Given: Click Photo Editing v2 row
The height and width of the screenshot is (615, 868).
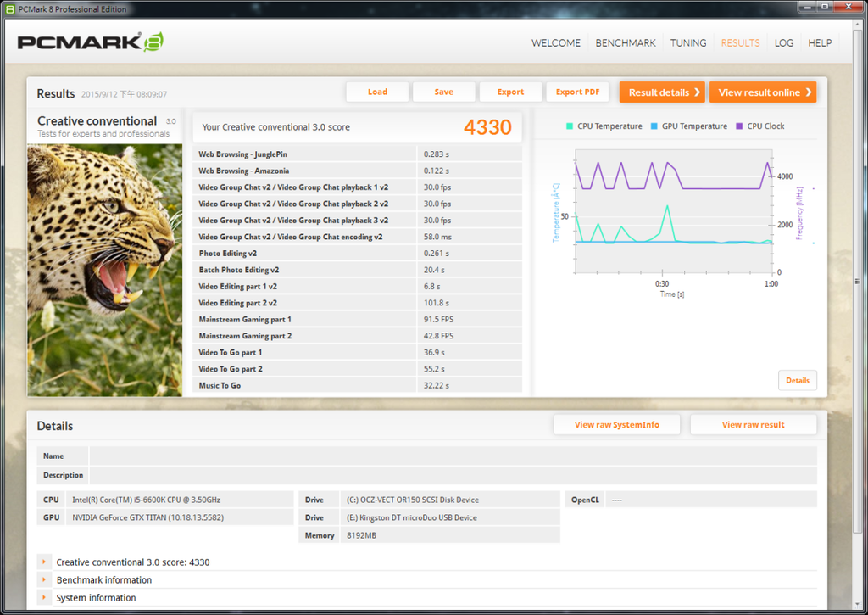Looking at the screenshot, I should pyautogui.click(x=357, y=253).
